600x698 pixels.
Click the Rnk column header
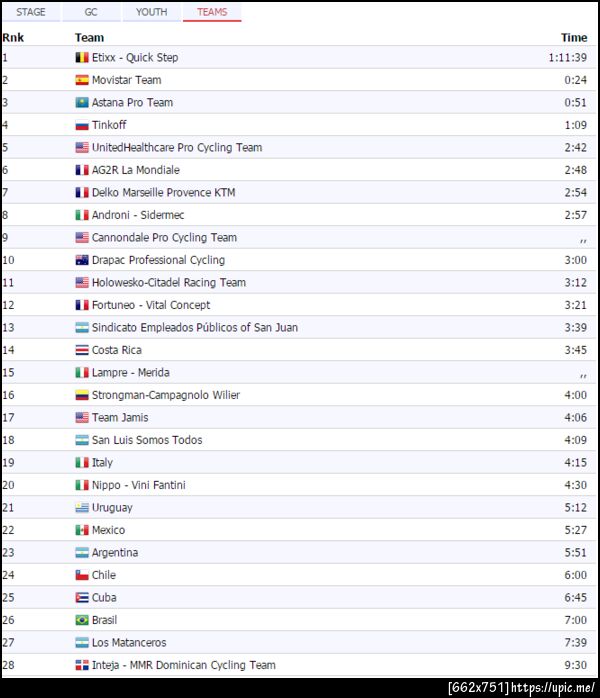point(12,37)
